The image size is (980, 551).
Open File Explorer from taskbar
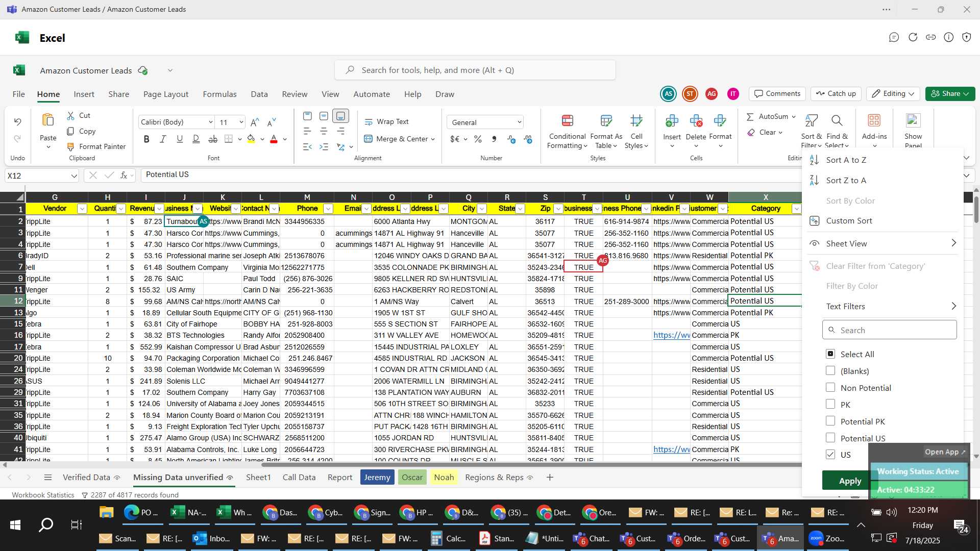pyautogui.click(x=106, y=512)
